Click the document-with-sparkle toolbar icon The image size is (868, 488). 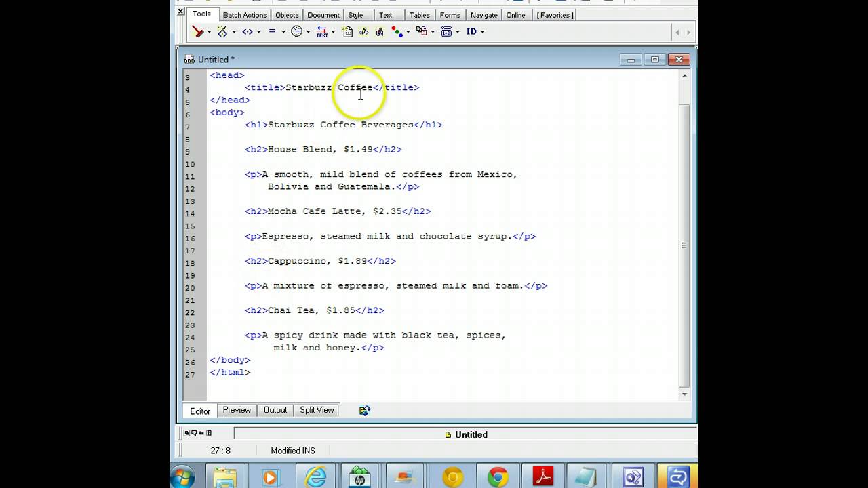347,31
